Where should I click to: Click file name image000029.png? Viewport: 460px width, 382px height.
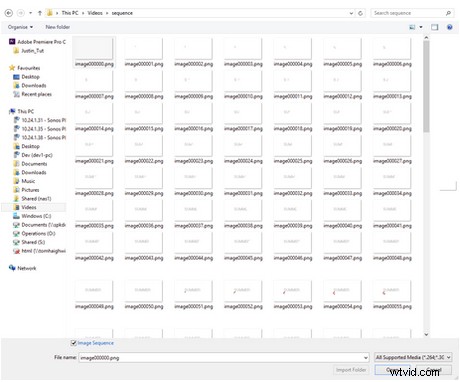click(x=144, y=193)
